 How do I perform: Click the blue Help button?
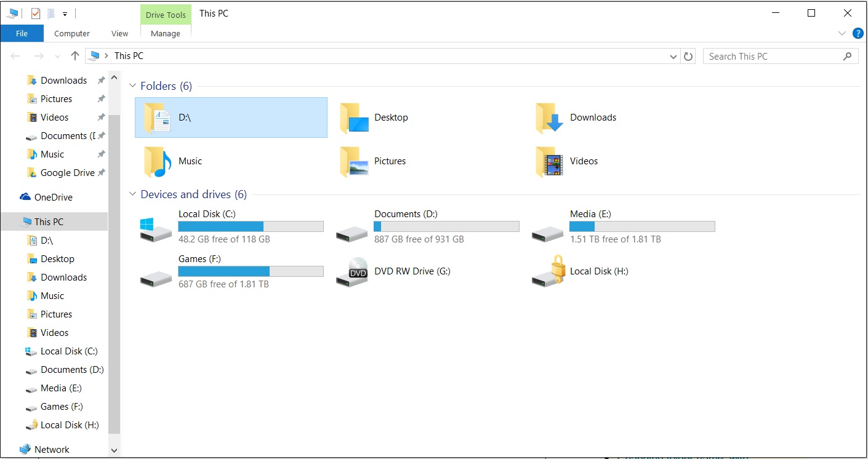click(x=858, y=33)
